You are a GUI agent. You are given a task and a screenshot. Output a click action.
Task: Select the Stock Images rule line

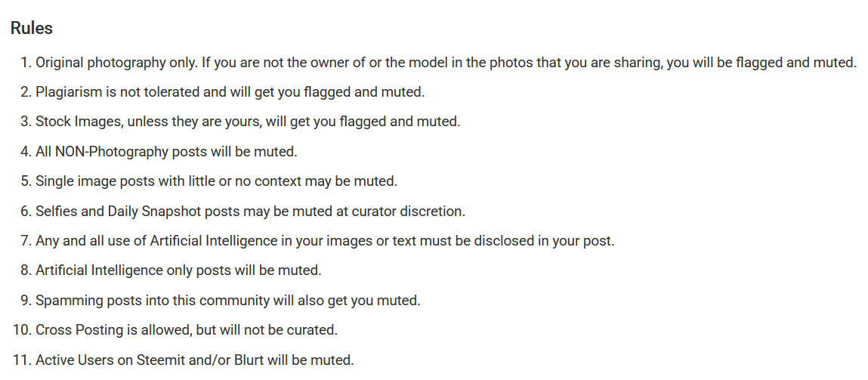pyautogui.click(x=247, y=122)
